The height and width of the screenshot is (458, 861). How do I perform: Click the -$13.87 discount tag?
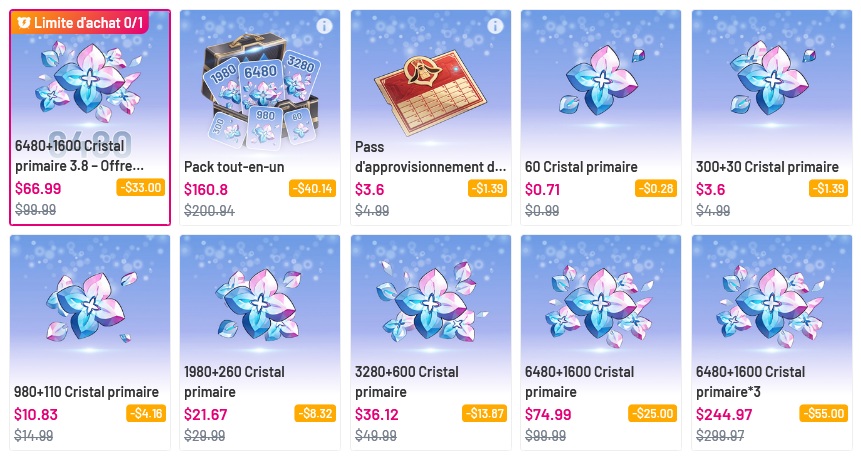pos(484,413)
